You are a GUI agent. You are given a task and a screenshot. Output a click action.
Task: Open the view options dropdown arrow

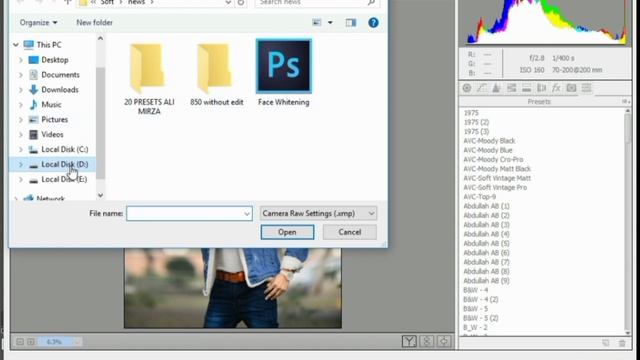330,22
